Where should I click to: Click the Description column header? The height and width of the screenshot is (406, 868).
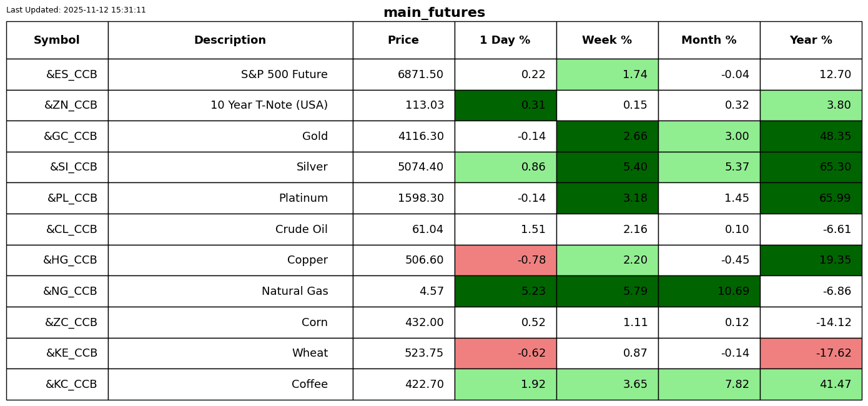click(x=230, y=40)
